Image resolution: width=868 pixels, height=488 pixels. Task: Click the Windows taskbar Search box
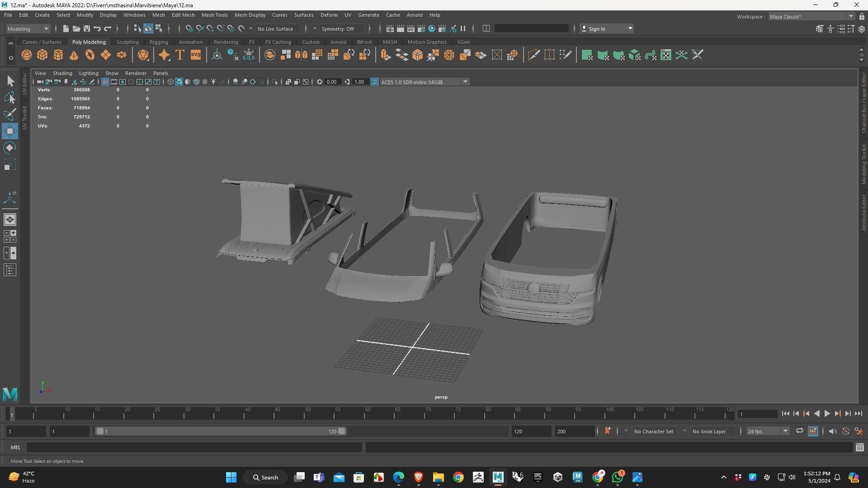(265, 477)
